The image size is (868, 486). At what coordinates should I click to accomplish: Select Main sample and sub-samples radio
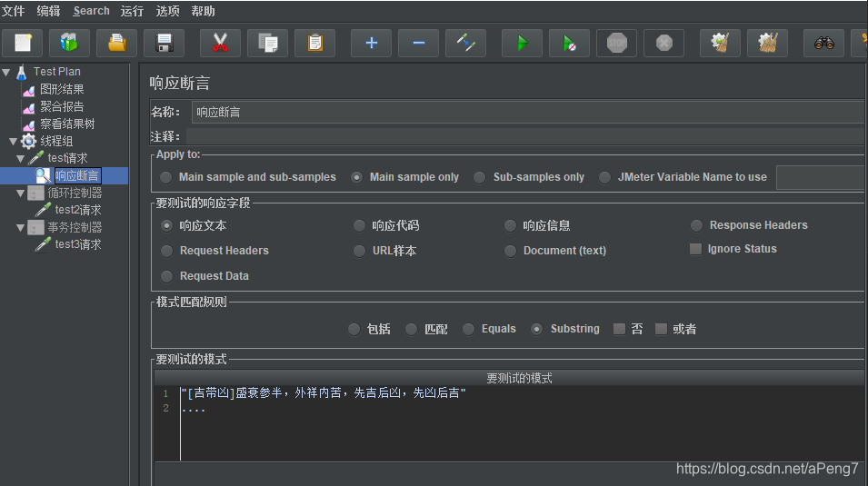coord(166,177)
